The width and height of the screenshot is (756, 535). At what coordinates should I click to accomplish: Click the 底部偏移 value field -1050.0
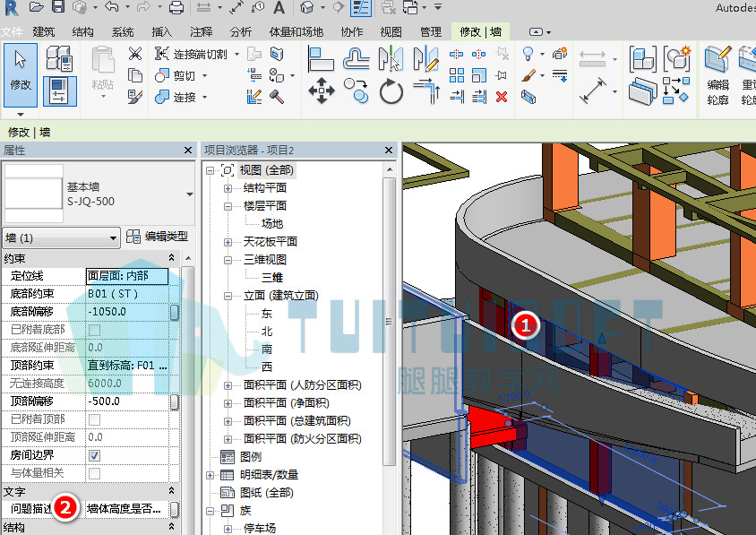(127, 312)
